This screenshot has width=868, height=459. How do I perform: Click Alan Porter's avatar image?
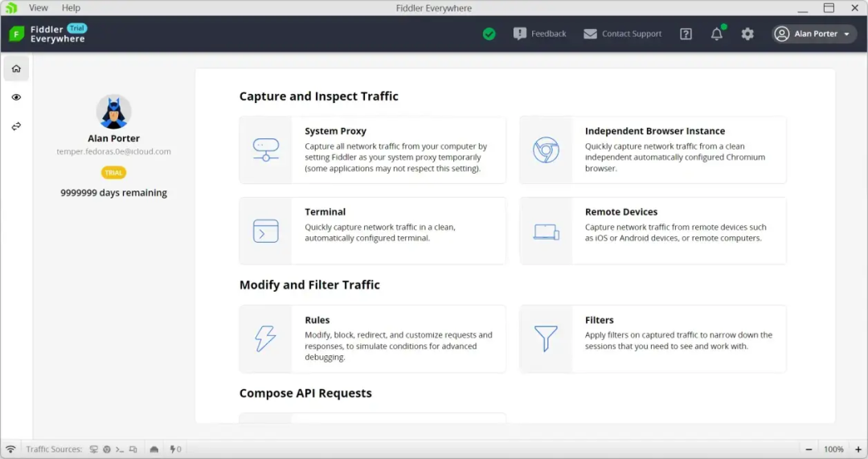click(x=113, y=112)
